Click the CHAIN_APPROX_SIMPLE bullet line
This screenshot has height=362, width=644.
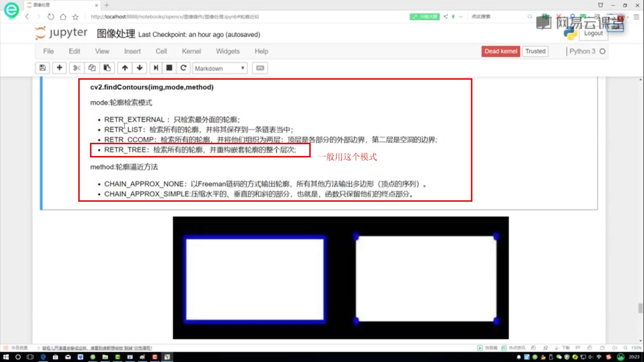259,194
